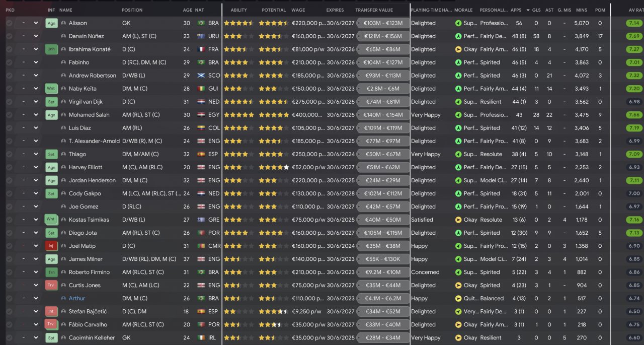Sort players by the Wage column header

click(x=298, y=10)
